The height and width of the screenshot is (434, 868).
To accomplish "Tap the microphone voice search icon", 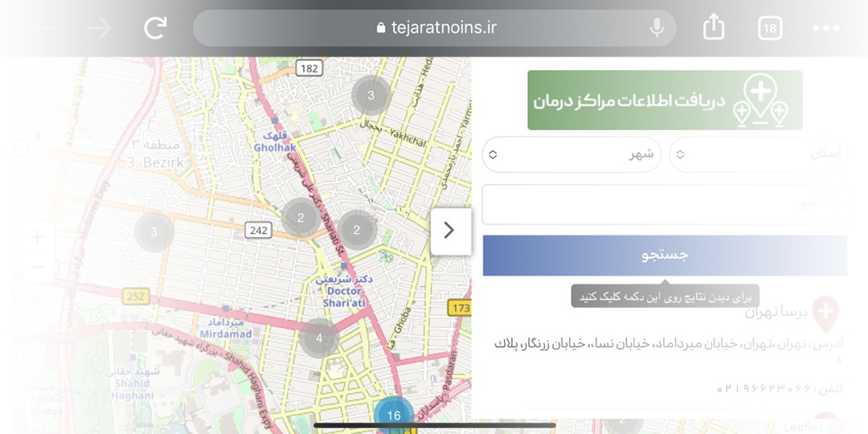I will (657, 28).
